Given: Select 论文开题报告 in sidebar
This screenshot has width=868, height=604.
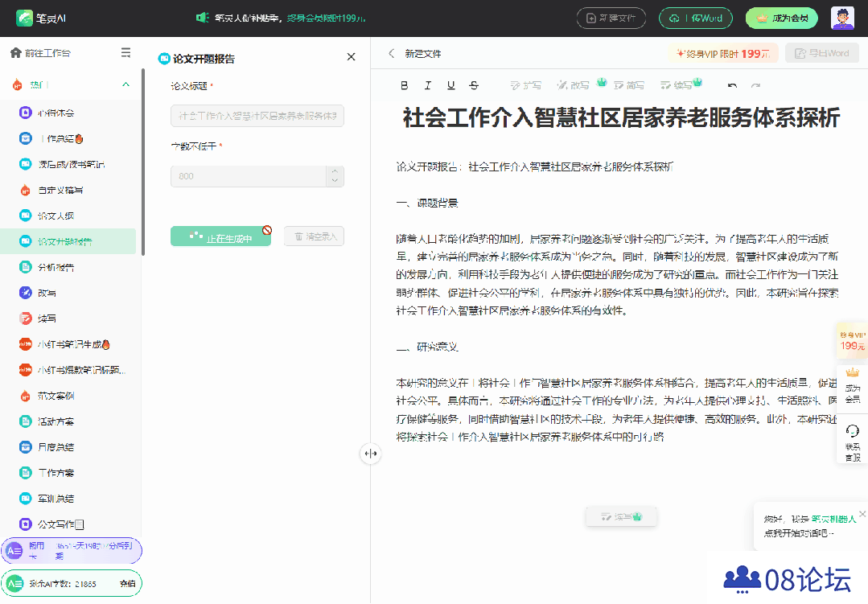Looking at the screenshot, I should coord(68,241).
